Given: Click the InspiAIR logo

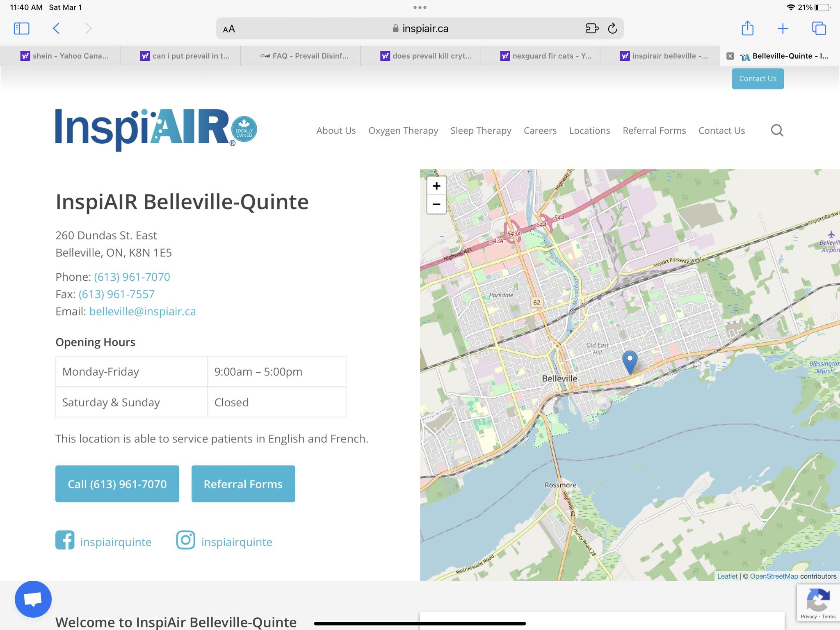Looking at the screenshot, I should coord(156,130).
